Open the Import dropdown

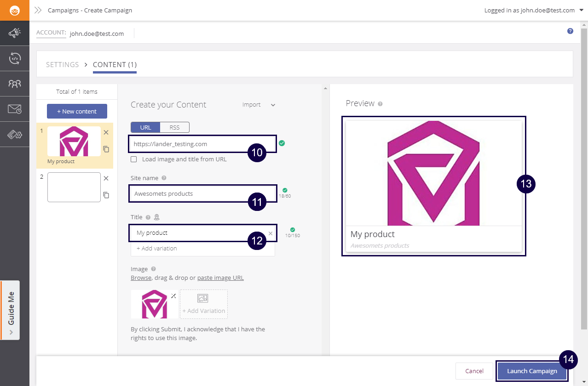[x=259, y=105]
